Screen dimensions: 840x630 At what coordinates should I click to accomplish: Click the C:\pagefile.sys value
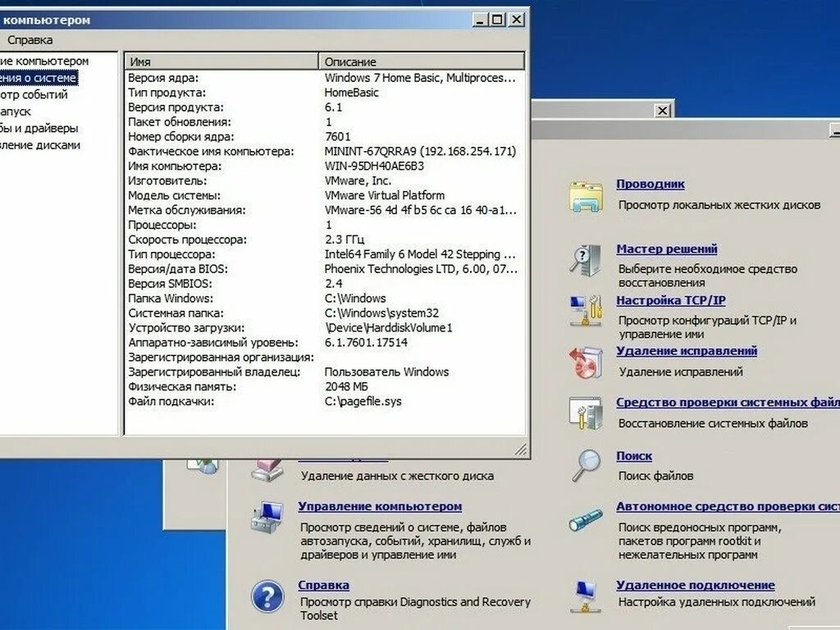coord(363,402)
